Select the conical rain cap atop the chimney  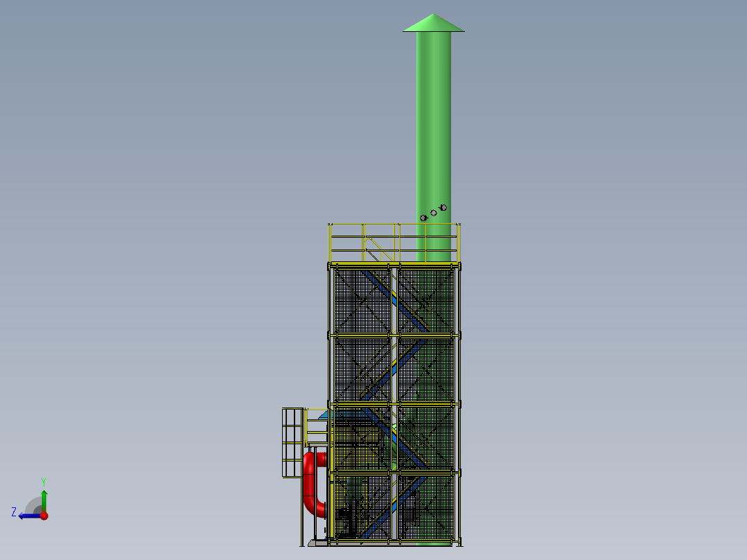(434, 23)
